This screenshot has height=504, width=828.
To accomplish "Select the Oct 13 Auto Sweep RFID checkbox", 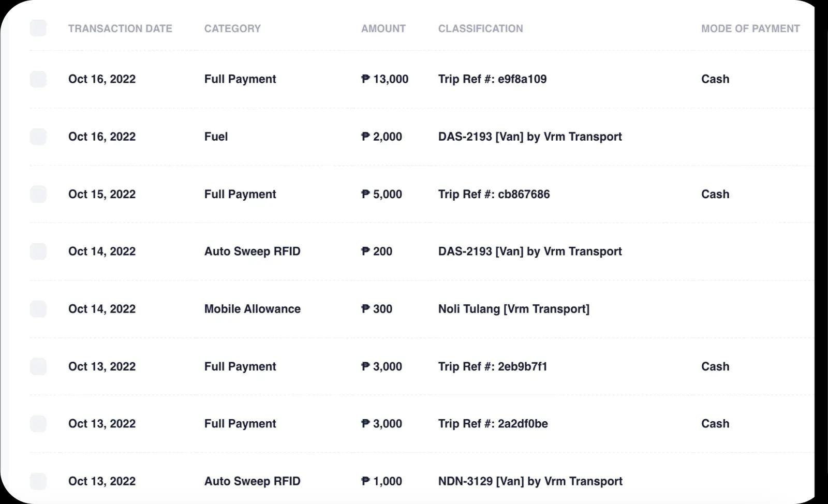I will [x=38, y=481].
